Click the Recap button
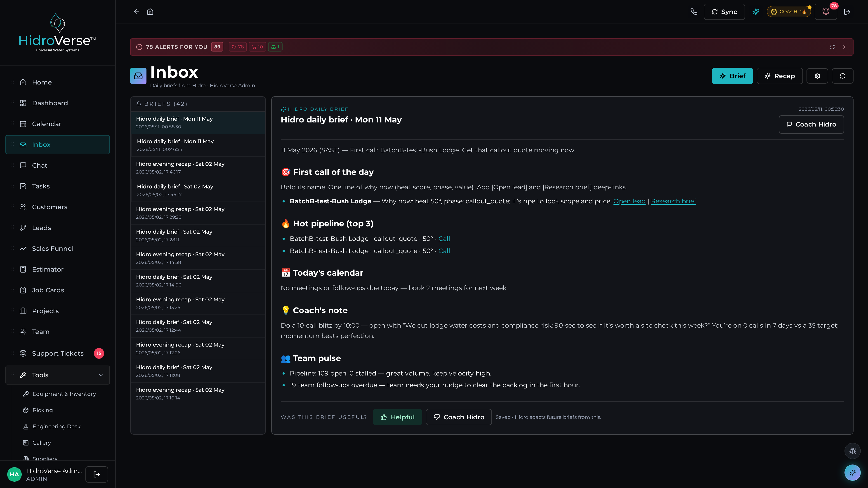868x488 pixels. tap(780, 76)
